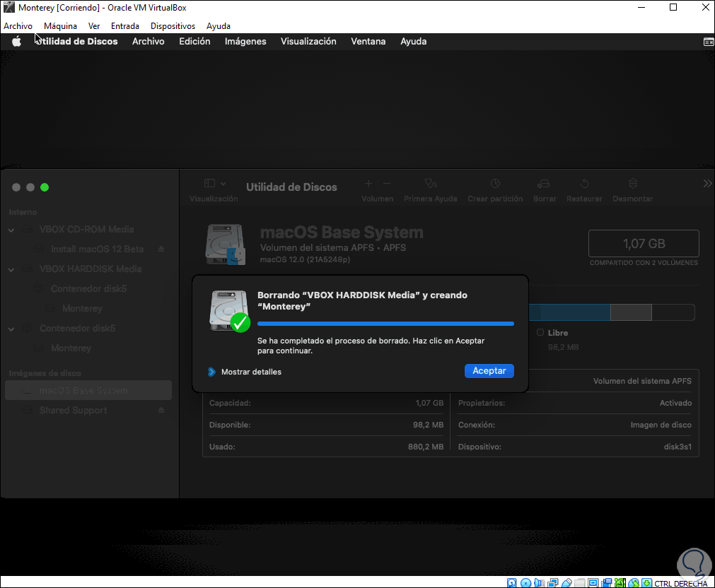Open VirtualBox Entrada menu

pos(125,26)
